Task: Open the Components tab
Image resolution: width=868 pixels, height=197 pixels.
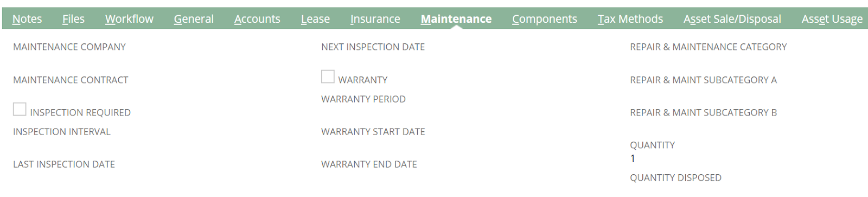Action: coord(545,19)
